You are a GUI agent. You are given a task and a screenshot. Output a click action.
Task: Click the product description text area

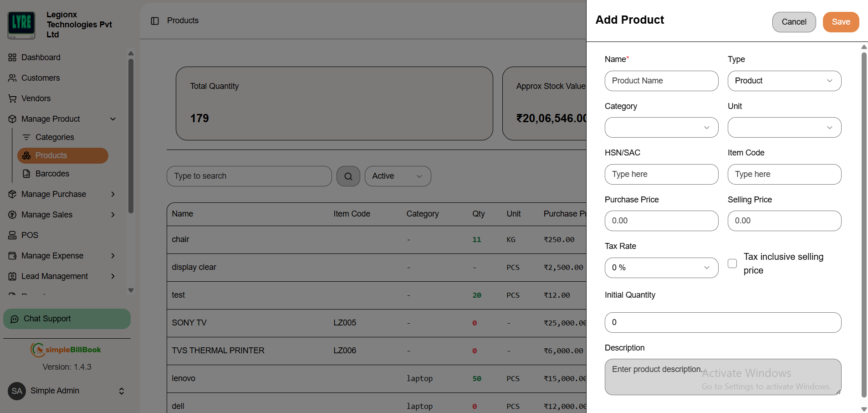click(x=723, y=377)
